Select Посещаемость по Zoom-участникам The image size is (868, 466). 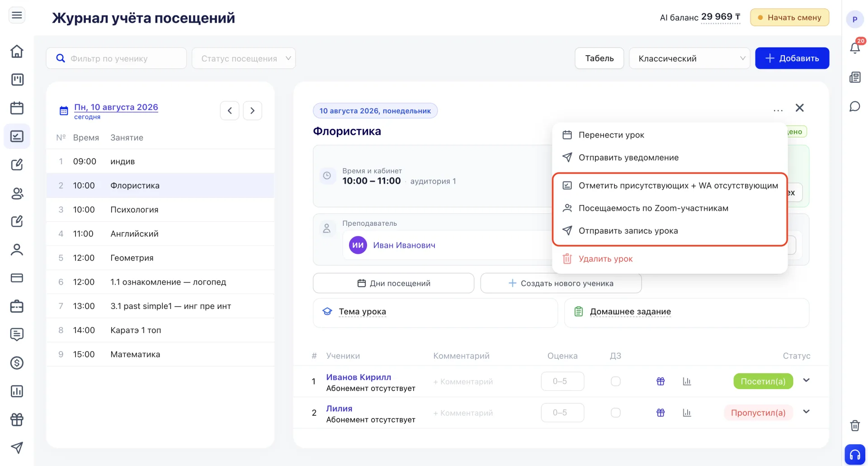coord(670,208)
